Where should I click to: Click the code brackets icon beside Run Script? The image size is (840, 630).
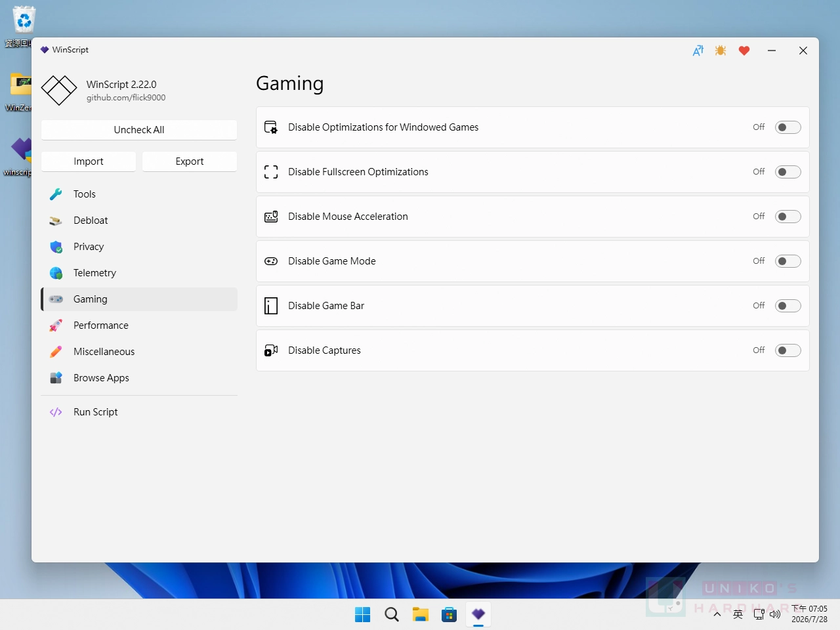click(x=56, y=412)
